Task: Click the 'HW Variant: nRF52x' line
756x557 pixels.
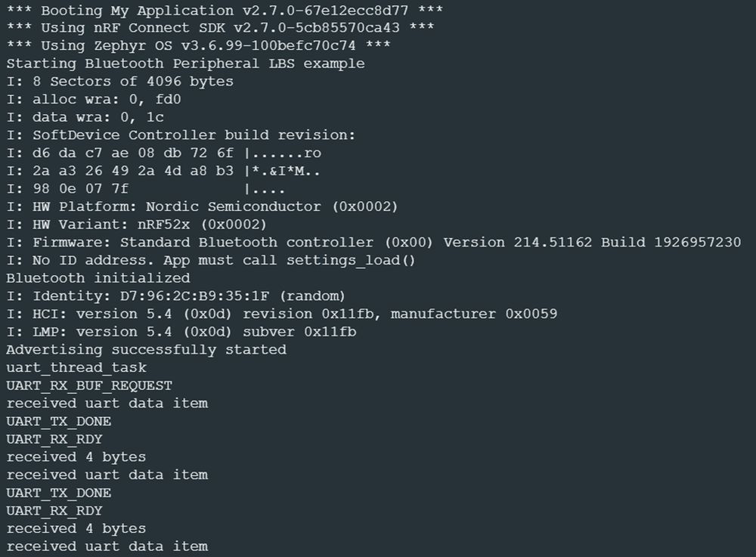Action: pyautogui.click(x=136, y=224)
